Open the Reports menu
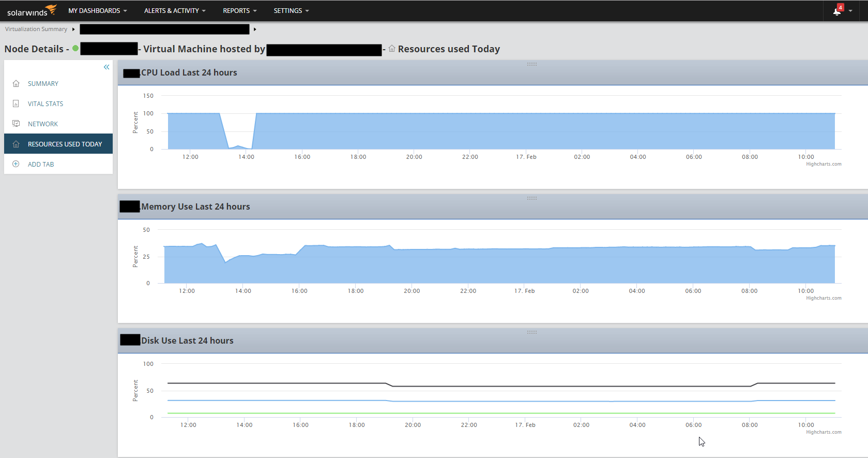 240,10
